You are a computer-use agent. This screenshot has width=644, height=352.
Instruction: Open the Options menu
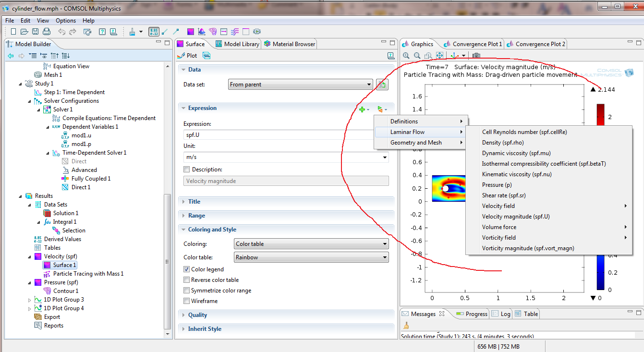66,21
